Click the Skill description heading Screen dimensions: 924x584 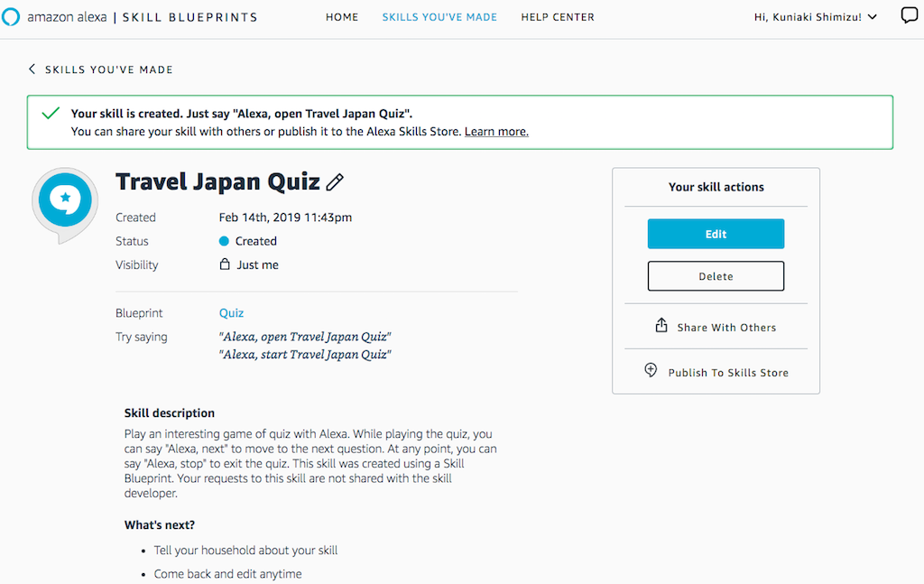click(x=169, y=413)
